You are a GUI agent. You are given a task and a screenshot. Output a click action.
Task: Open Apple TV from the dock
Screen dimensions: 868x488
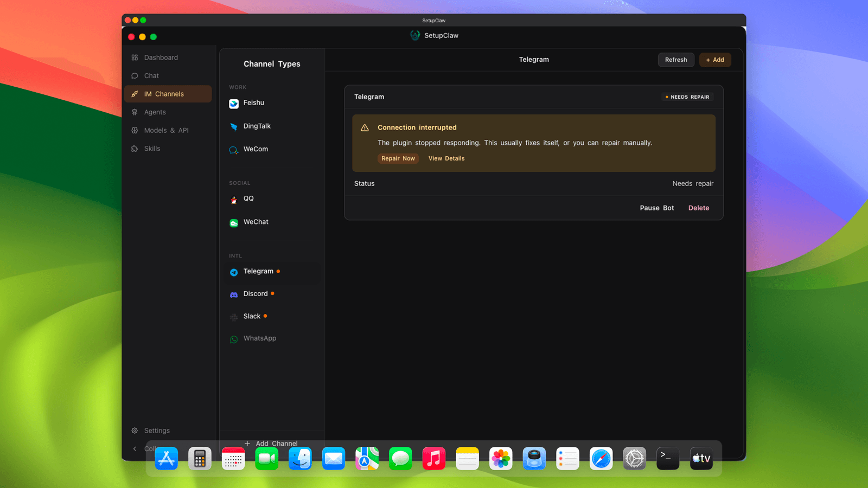(701, 459)
